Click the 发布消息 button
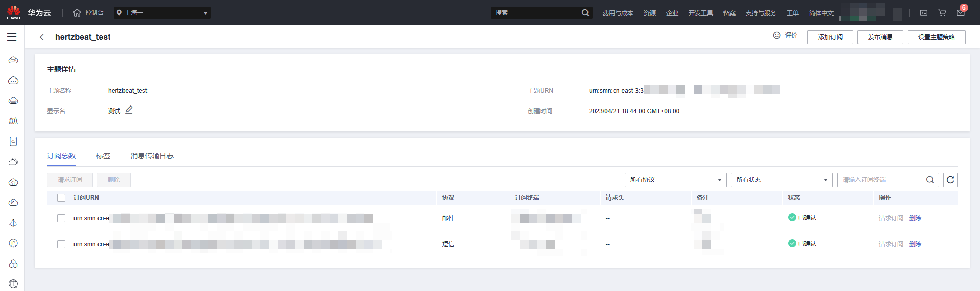Viewport: 980px width, 291px height. click(x=880, y=37)
